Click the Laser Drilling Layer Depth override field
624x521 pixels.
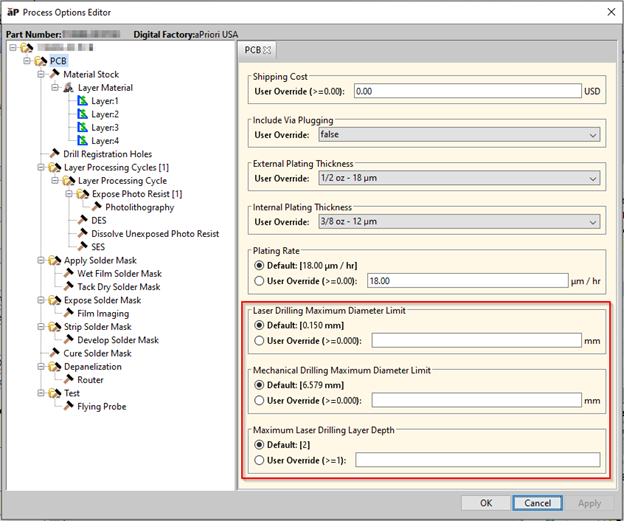pos(478,460)
